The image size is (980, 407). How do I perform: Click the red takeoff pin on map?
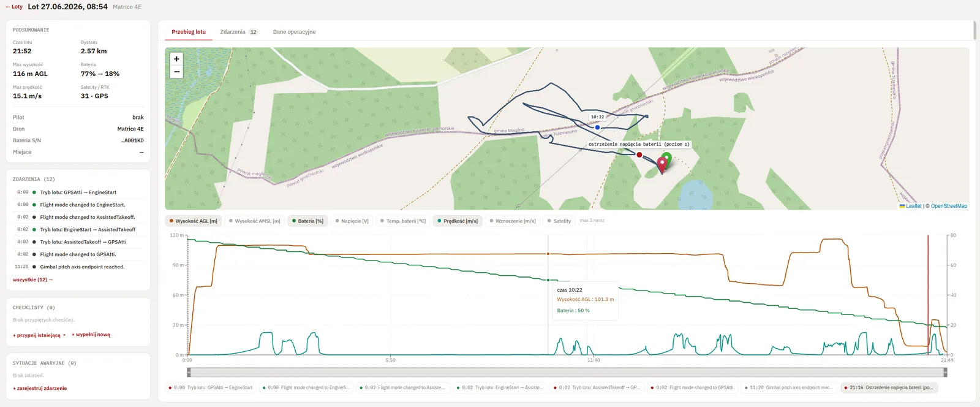pos(662,165)
